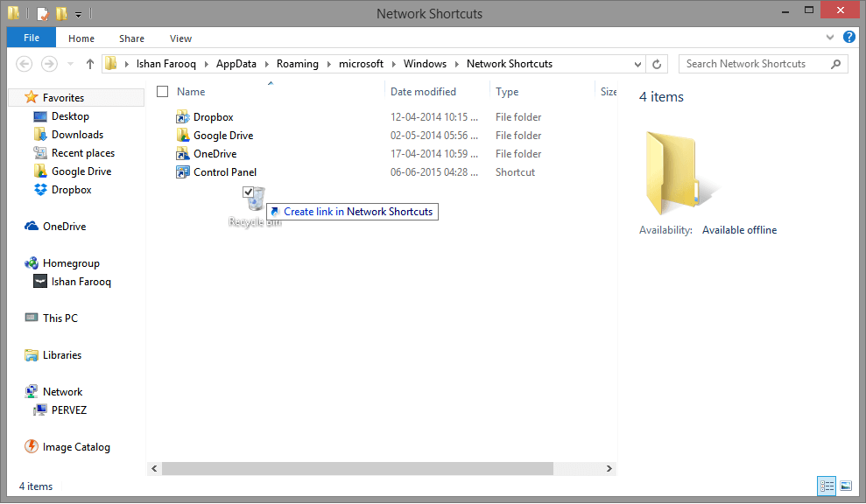Select the Control Panel shortcut icon
This screenshot has width=866, height=504.
tap(182, 172)
